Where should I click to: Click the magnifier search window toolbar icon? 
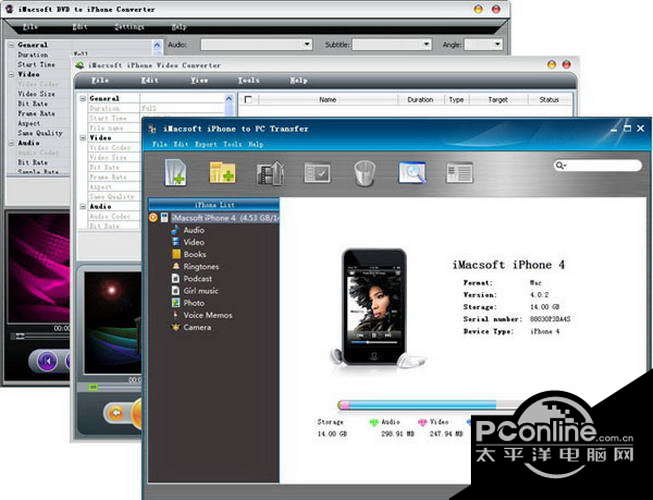412,172
